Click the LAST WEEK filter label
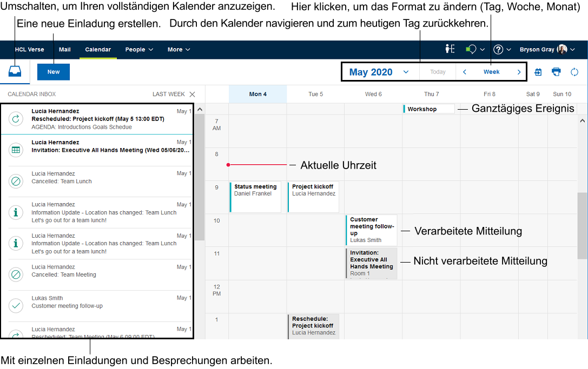Viewport: 588px width, 369px height. [x=168, y=95]
